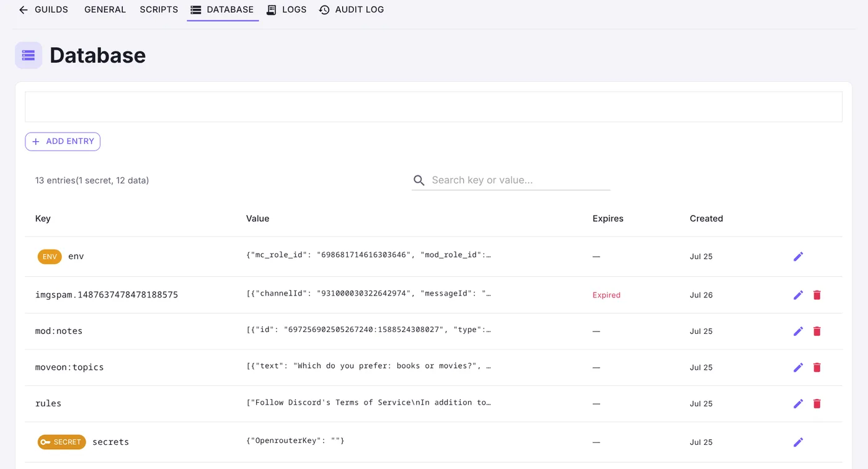868x469 pixels.
Task: Edit the mod:notes entry
Action: (x=798, y=331)
